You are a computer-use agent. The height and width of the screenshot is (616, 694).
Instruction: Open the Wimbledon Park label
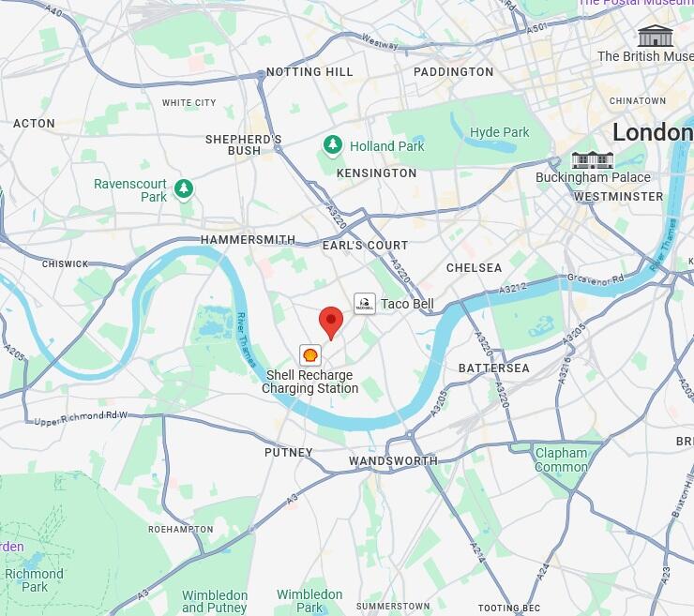click(309, 601)
